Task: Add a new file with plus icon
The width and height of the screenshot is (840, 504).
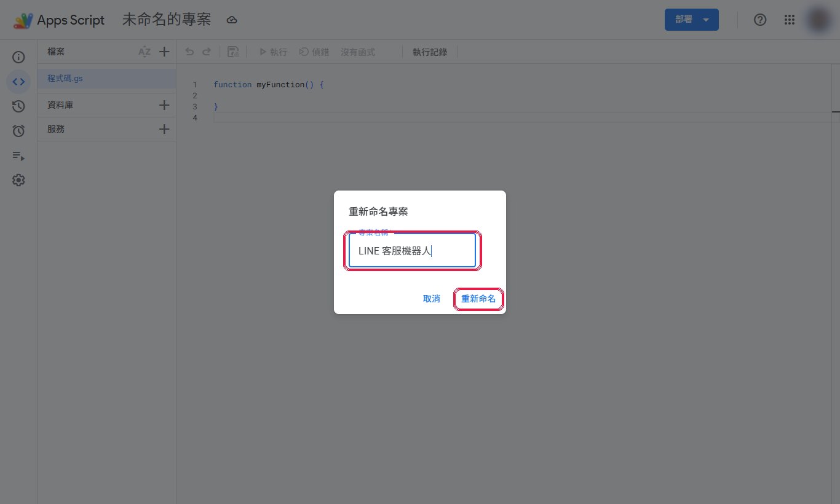Action: (164, 52)
